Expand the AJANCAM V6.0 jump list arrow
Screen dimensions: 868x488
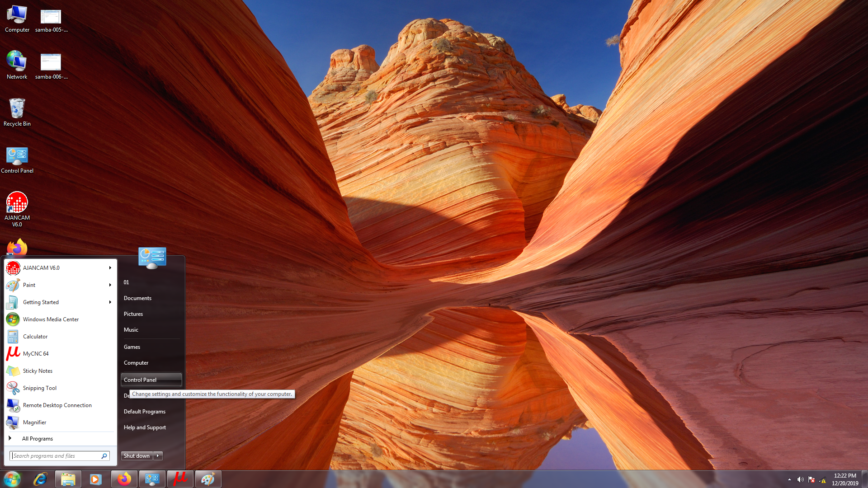pos(110,268)
